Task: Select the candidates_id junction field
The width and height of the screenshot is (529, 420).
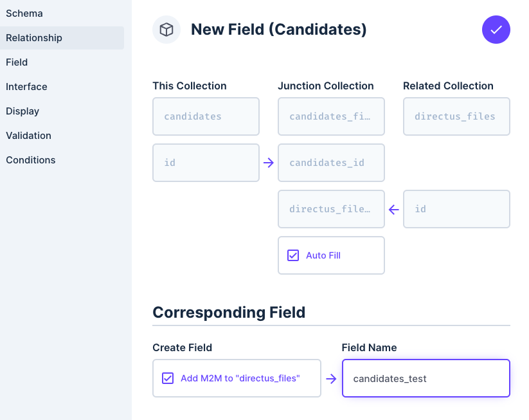Action: pos(331,163)
